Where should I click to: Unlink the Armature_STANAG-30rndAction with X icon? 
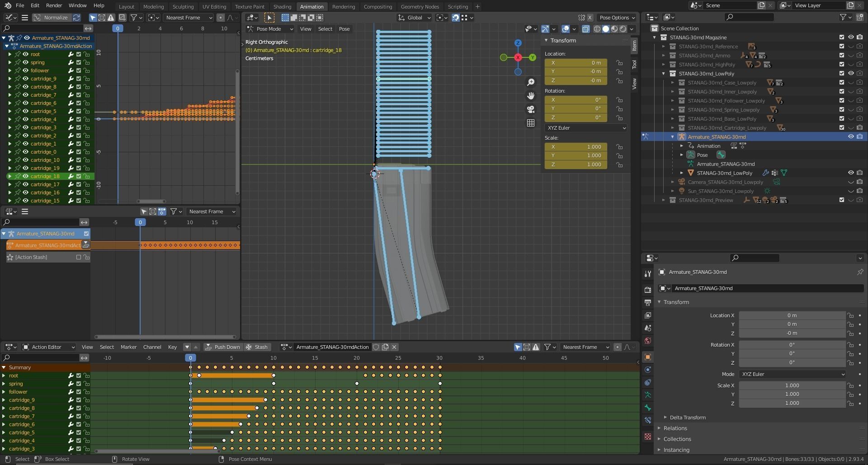click(x=394, y=347)
